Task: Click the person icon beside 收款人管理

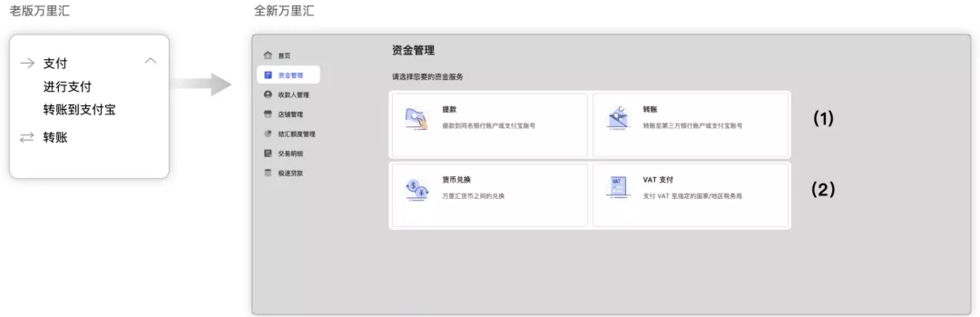Action: pos(268,94)
